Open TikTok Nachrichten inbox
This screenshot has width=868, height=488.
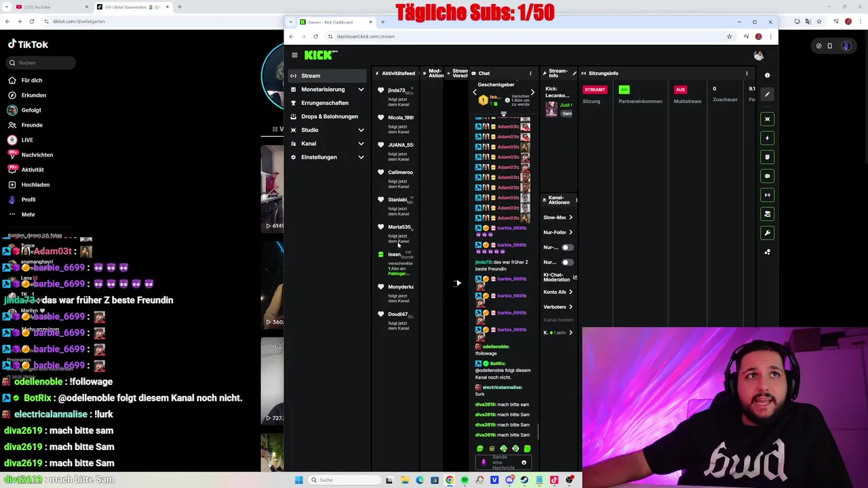click(x=37, y=155)
